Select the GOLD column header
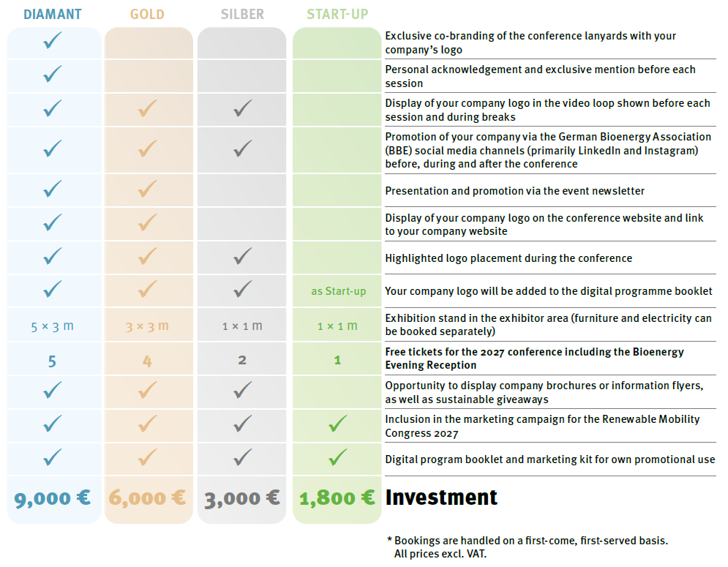 (x=147, y=14)
